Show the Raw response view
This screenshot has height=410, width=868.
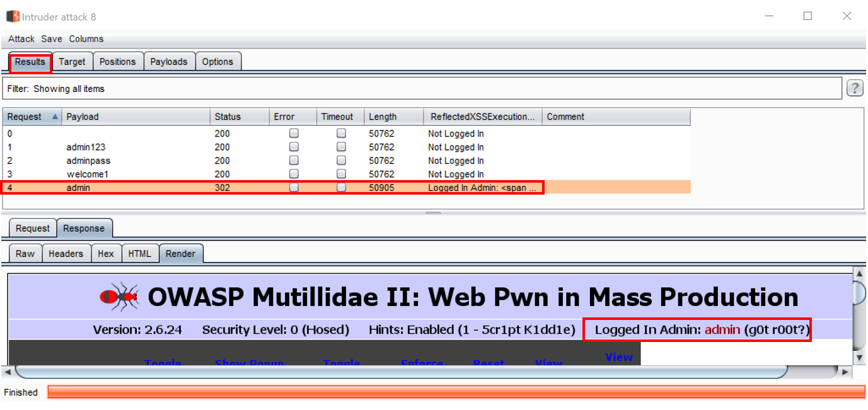point(25,254)
